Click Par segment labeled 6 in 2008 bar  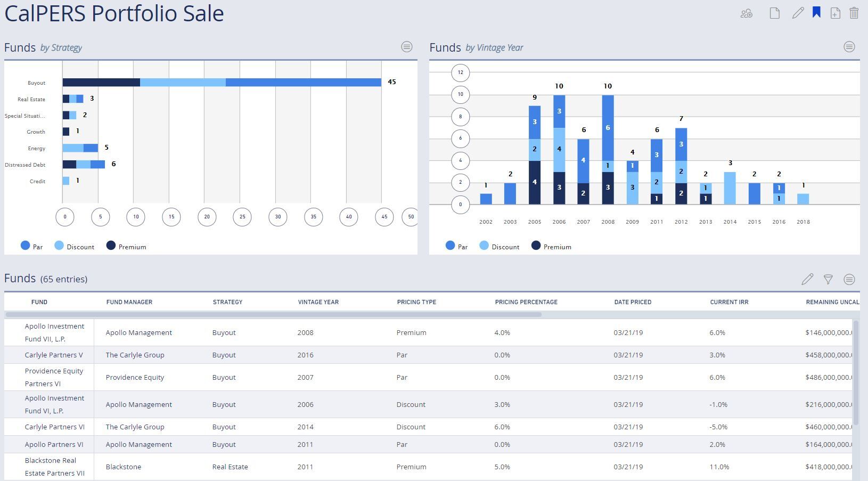[x=608, y=128]
